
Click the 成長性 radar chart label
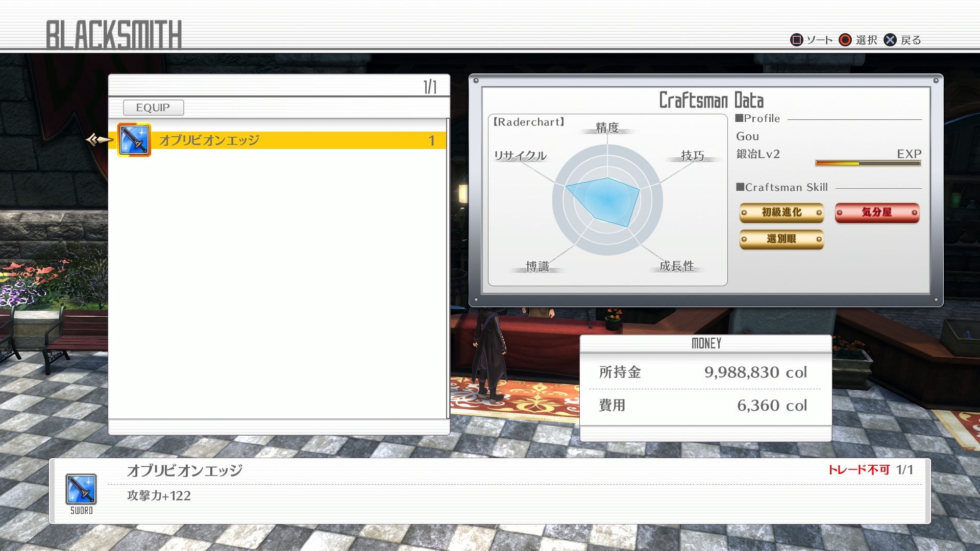coord(677,266)
